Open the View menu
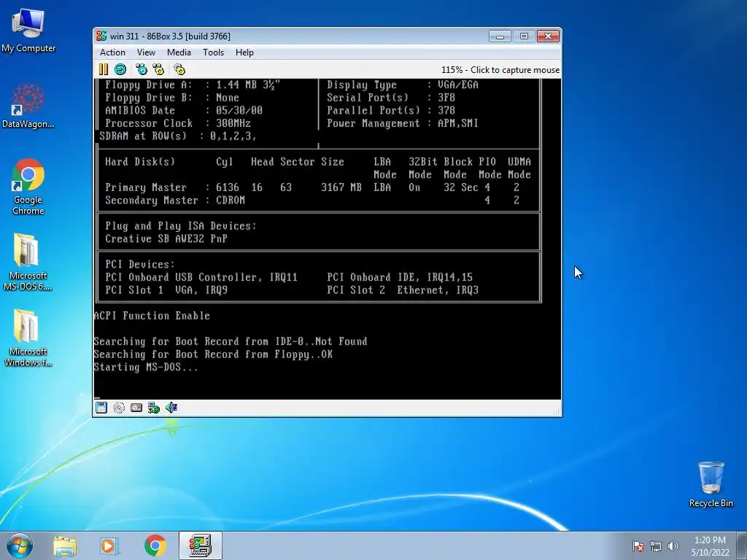This screenshot has height=560, width=747. point(146,52)
